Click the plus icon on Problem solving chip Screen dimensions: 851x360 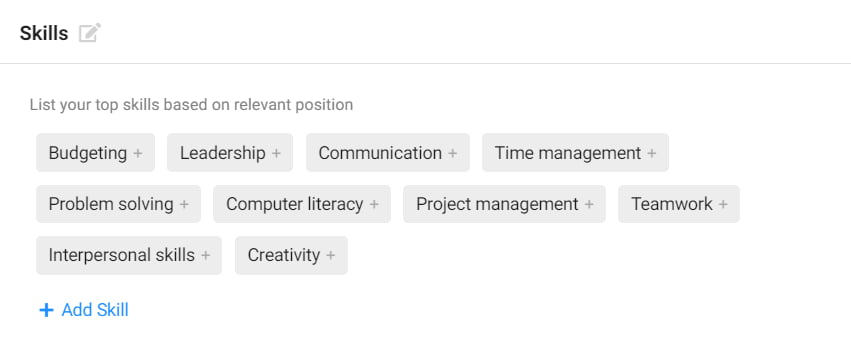(x=184, y=205)
